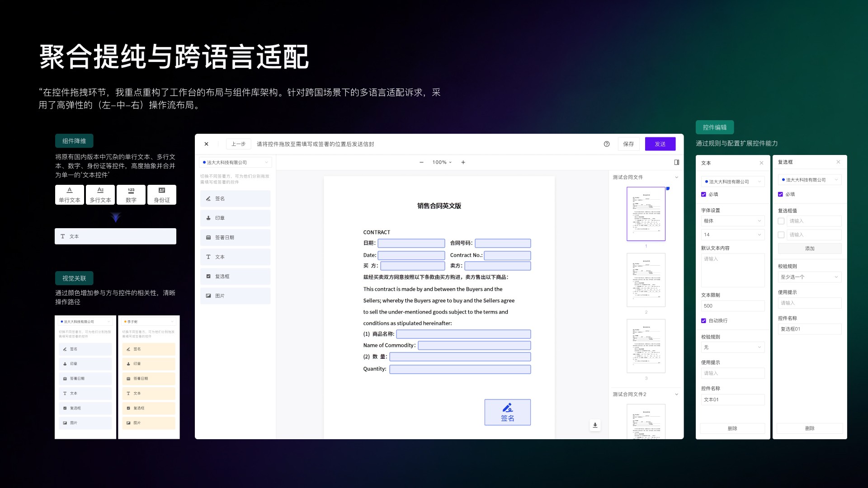Select the 图片 image control in the left panel
This screenshot has height=488, width=868.
tap(235, 296)
